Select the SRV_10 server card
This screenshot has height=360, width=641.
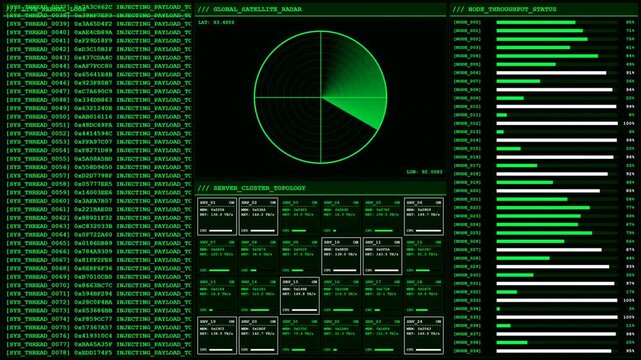341,256
